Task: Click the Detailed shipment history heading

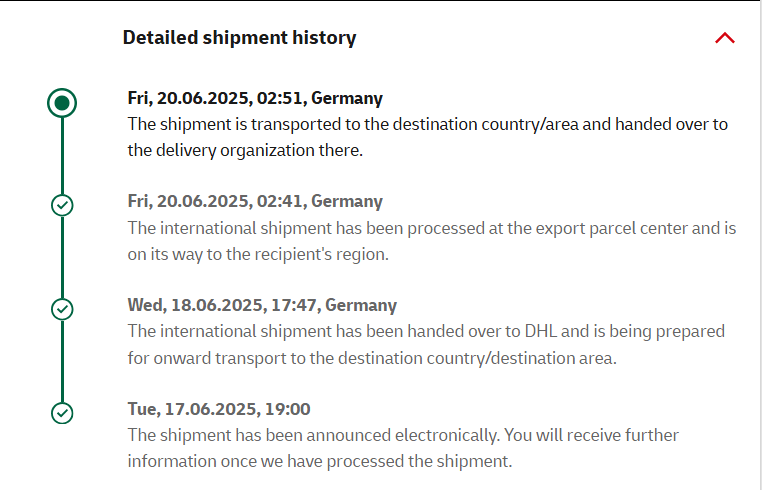Action: pyautogui.click(x=239, y=38)
